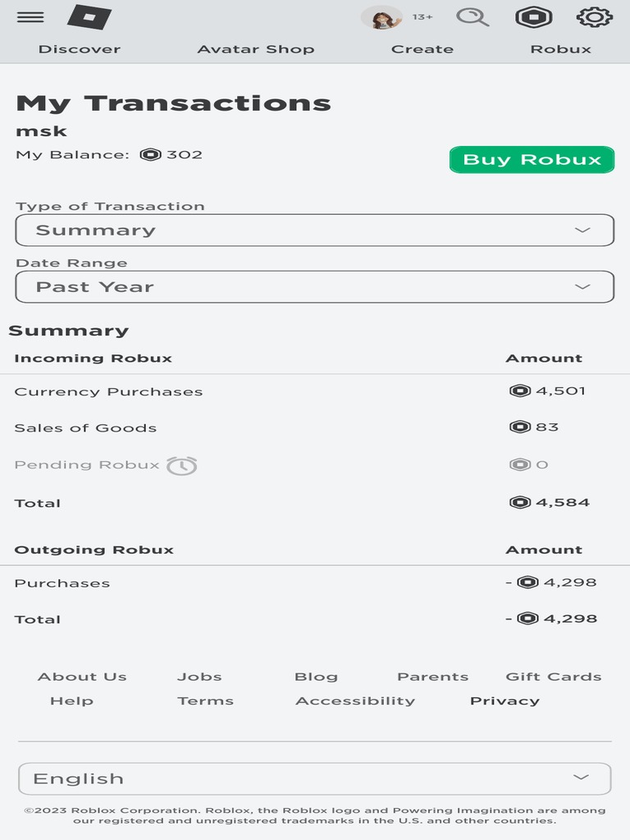This screenshot has width=630, height=840.
Task: Click Robux icon next to Currency Purchases amount
Action: (520, 391)
